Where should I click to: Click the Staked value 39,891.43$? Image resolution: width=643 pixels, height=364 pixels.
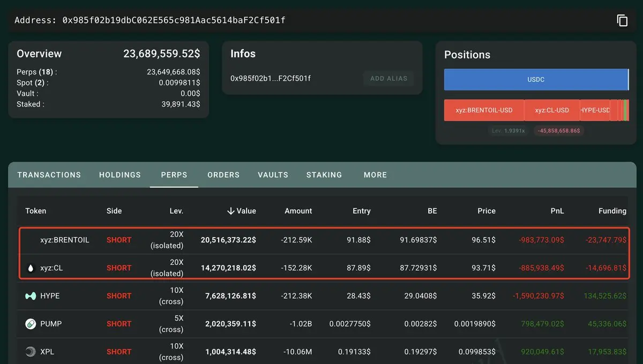click(x=181, y=104)
